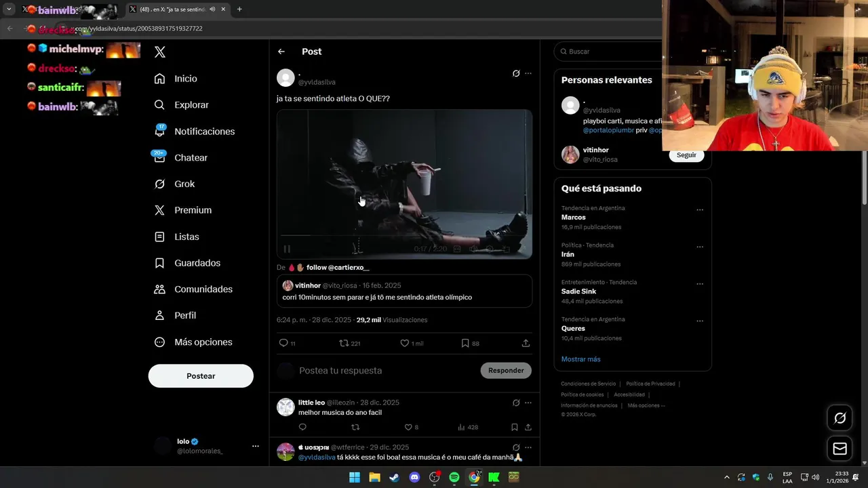Open more options on little leo's reply

click(528, 403)
